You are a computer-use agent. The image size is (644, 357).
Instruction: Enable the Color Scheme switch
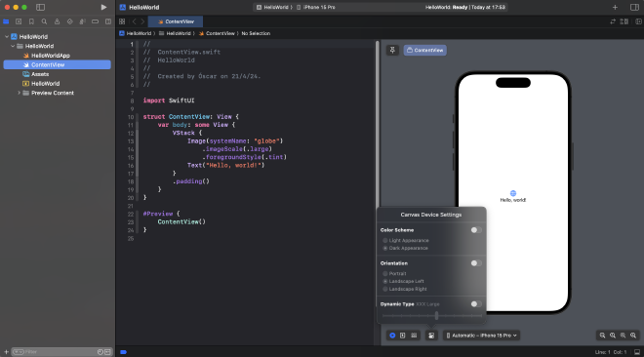476,230
